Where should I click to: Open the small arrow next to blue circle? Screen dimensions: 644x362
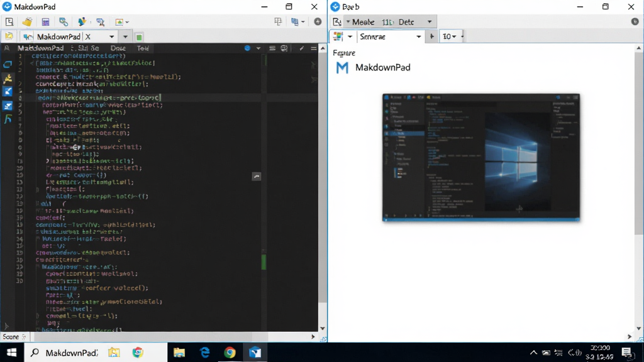[x=258, y=48]
